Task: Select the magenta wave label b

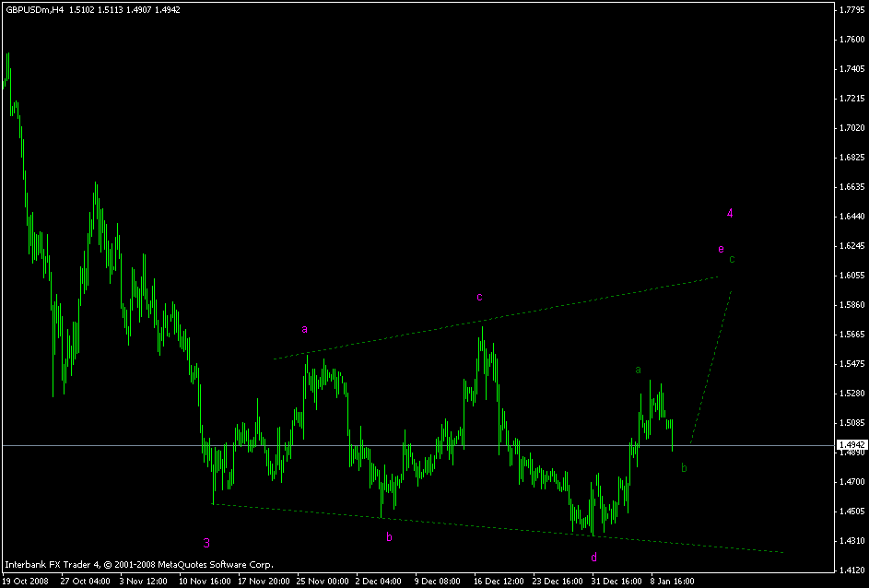Action: point(389,536)
